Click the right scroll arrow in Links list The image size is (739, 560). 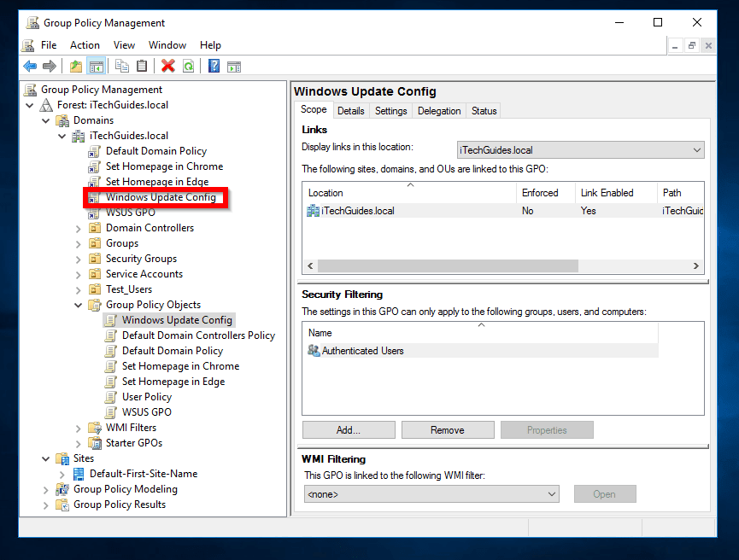[x=696, y=266]
